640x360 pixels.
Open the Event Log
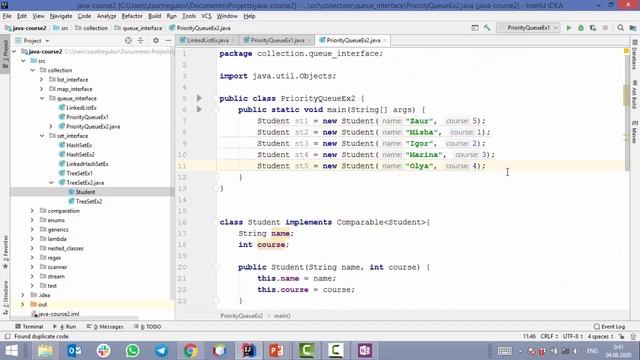(x=609, y=327)
